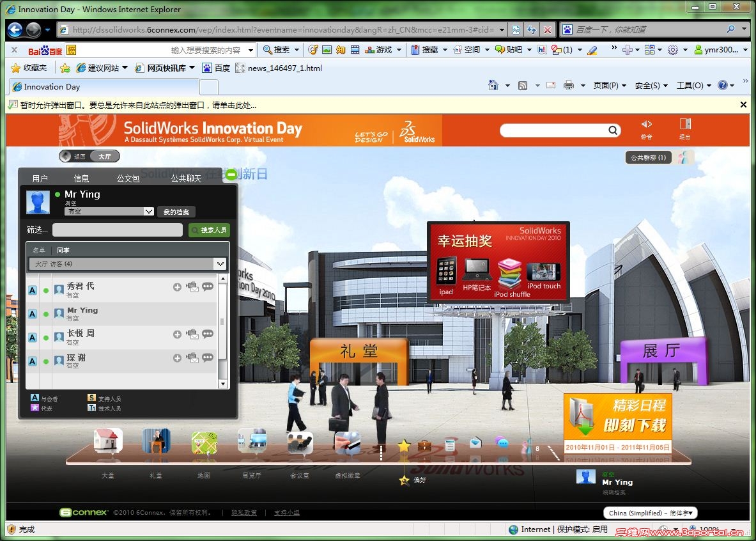Open the briefcase icon in the dock

(424, 445)
